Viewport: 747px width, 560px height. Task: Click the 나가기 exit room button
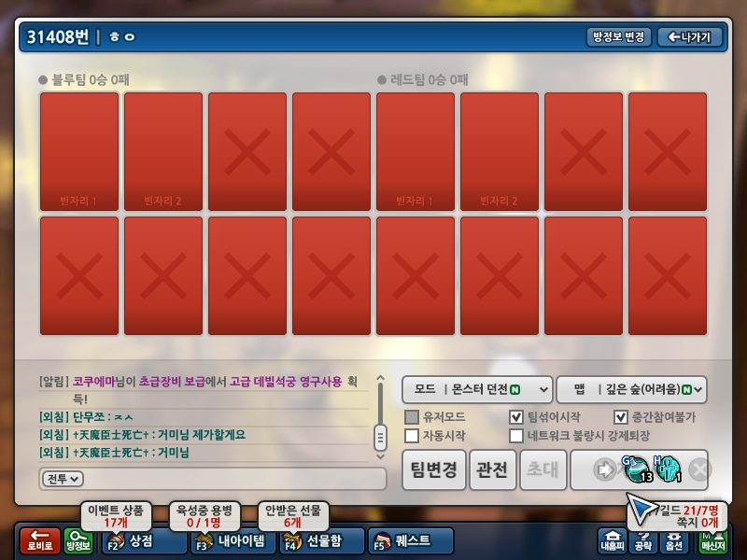(x=690, y=36)
